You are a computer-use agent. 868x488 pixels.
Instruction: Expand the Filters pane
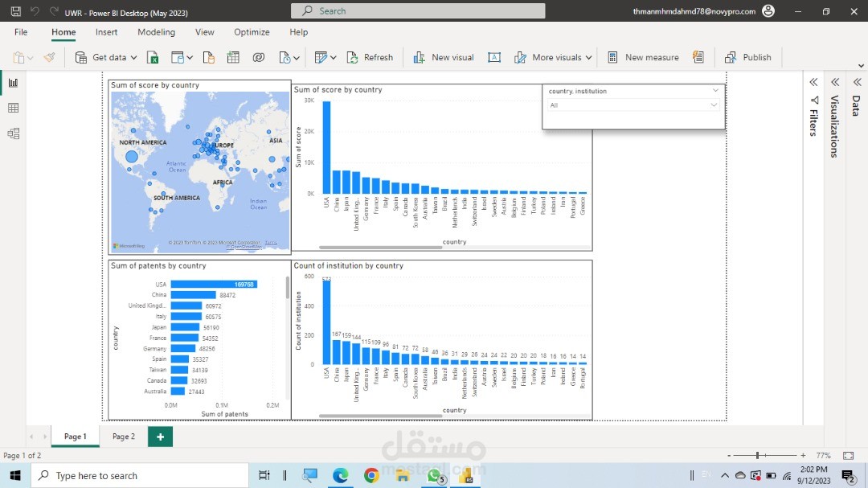813,83
